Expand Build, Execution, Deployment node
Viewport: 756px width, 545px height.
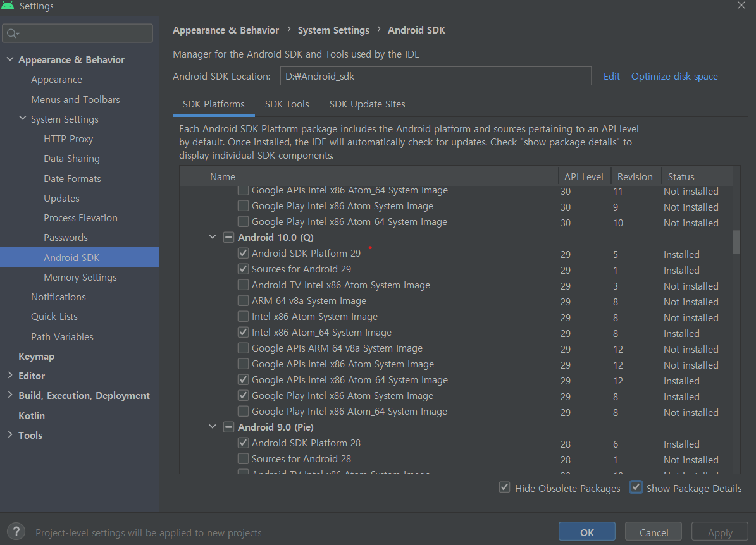point(10,395)
